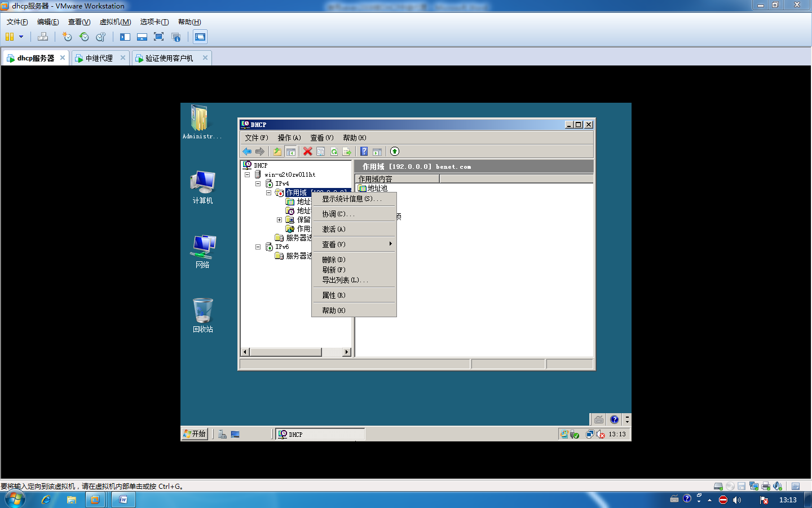Choose 属性(R) from context menu
The image size is (812, 508).
354,295
